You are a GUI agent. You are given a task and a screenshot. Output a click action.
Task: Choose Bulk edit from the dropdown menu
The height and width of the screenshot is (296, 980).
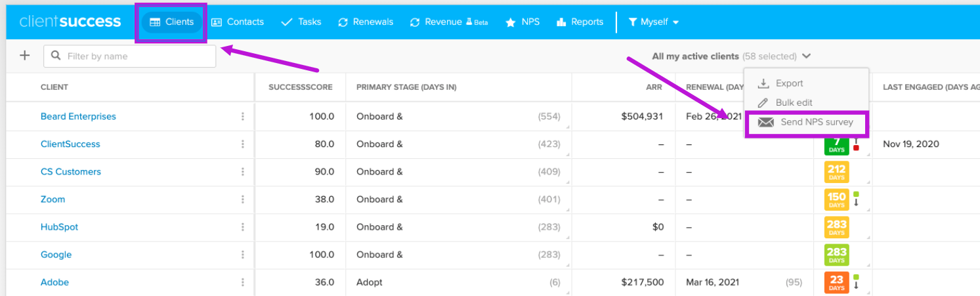(x=785, y=102)
